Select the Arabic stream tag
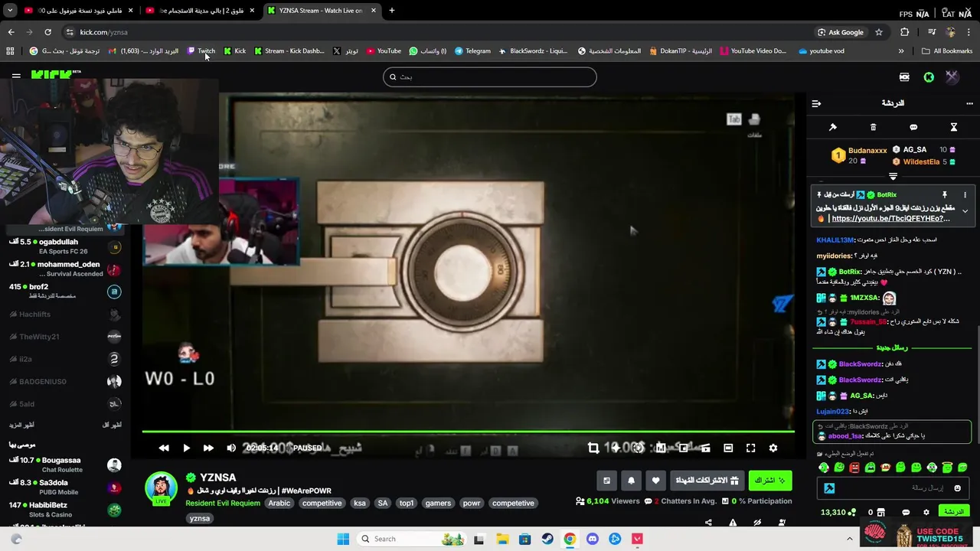The width and height of the screenshot is (980, 551). (279, 504)
